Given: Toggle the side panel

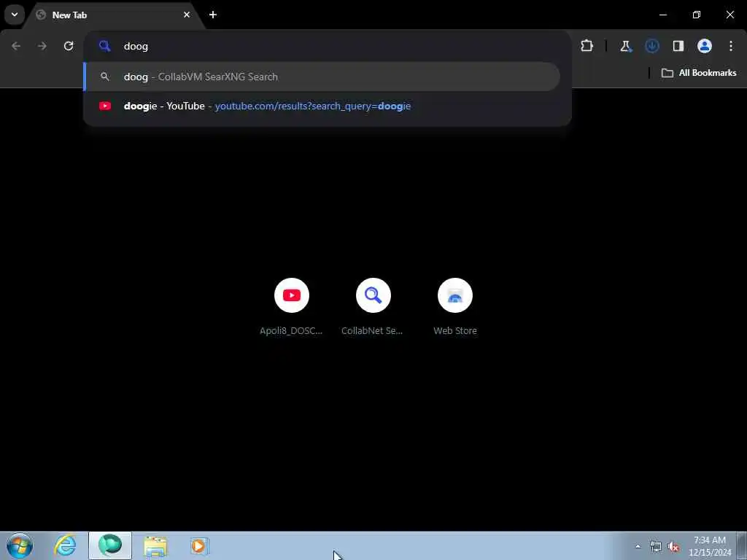Looking at the screenshot, I should [x=678, y=46].
